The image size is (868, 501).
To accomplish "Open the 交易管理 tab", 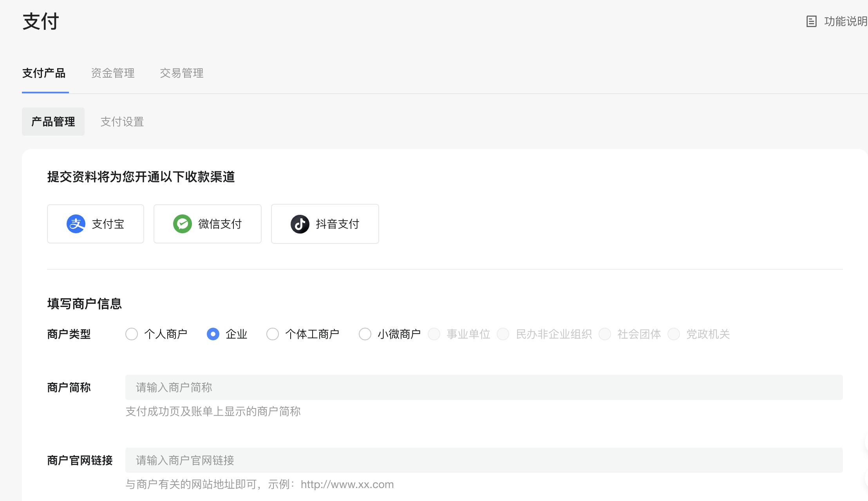I will click(x=182, y=73).
